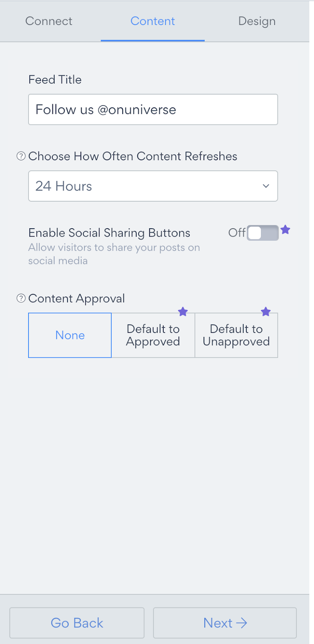Click the help icon beside Content Approval

click(x=21, y=298)
